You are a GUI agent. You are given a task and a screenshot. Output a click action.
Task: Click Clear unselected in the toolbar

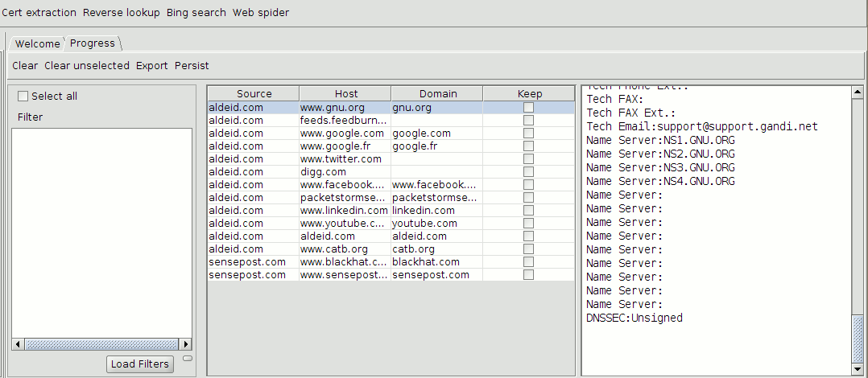(x=86, y=66)
